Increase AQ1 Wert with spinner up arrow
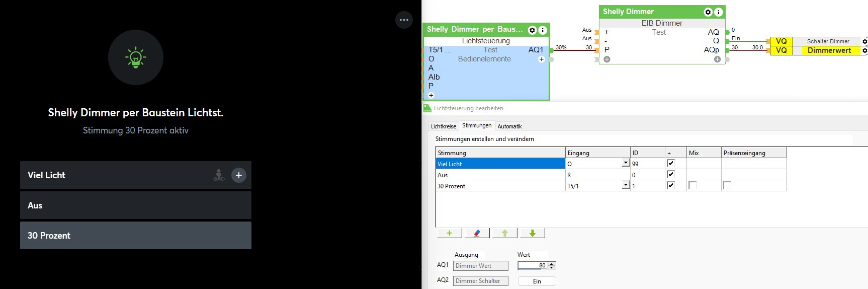The width and height of the screenshot is (868, 289). pos(552,264)
